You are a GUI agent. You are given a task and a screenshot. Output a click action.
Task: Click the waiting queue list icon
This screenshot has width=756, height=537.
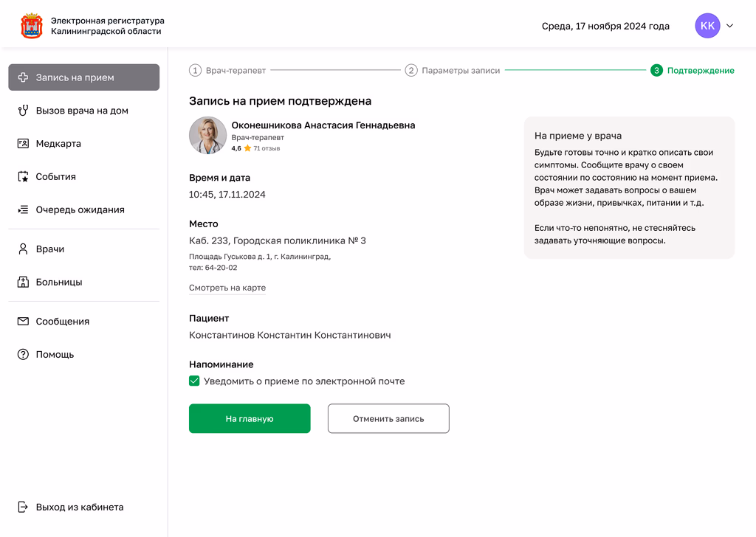(23, 209)
